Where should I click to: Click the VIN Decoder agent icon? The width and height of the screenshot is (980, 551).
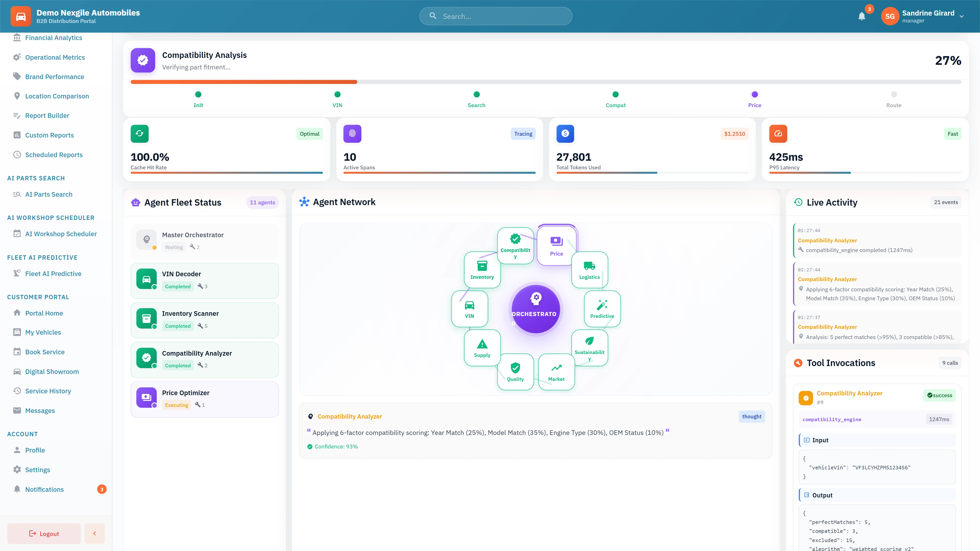point(146,279)
